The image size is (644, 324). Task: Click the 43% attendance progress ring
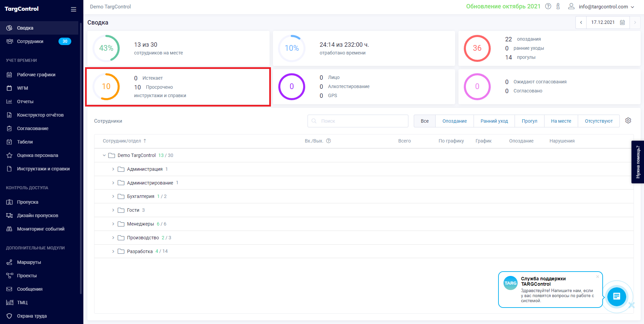pyautogui.click(x=106, y=48)
